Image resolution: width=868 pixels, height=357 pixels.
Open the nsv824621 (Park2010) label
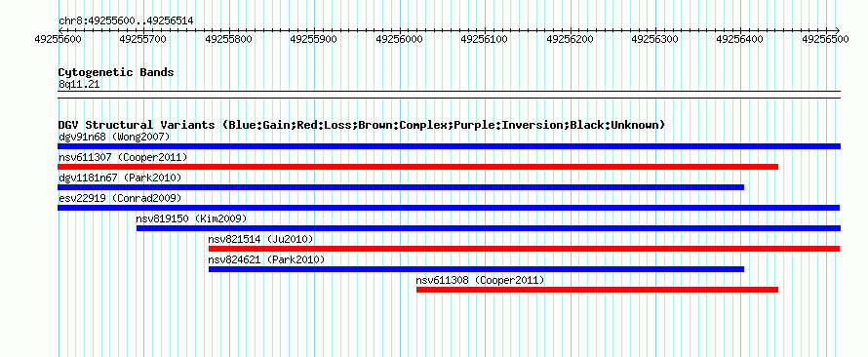click(x=266, y=259)
